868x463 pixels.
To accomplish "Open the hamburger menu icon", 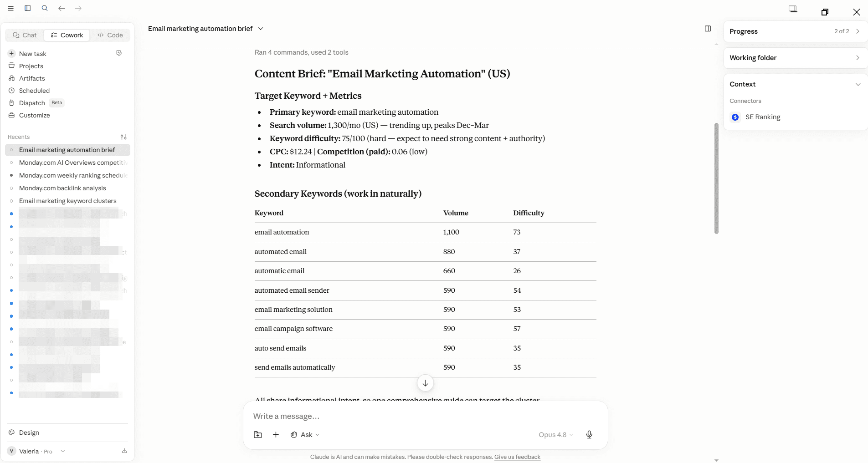I will [11, 8].
